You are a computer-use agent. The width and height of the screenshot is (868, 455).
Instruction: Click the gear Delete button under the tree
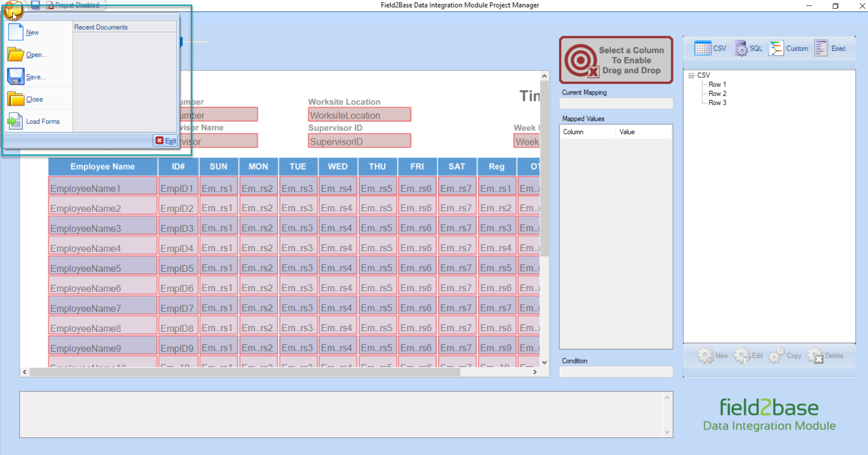826,356
